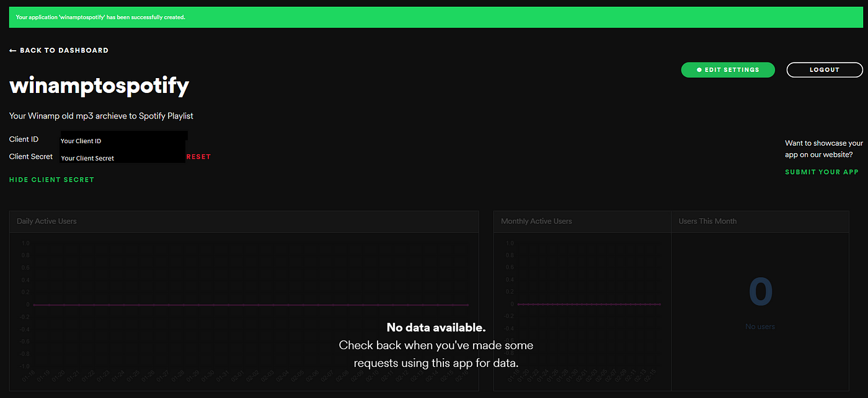Click the large 0 users count
Viewport: 868px width, 398px height.
coord(761,292)
